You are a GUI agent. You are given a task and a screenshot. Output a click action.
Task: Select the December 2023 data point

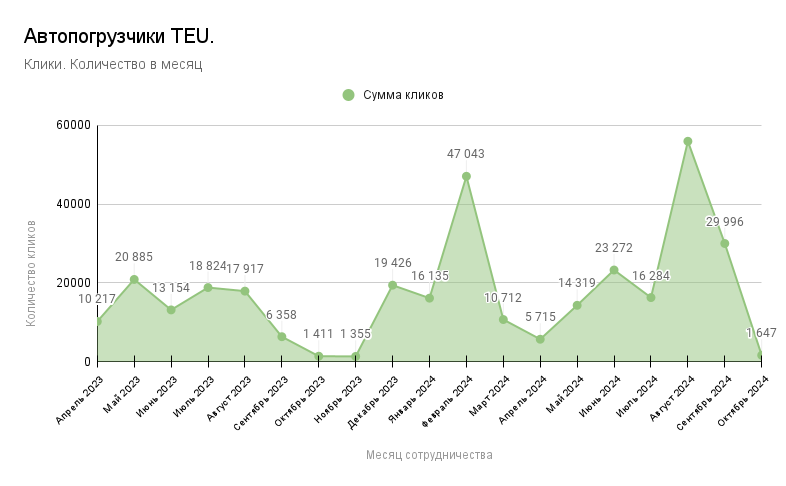point(392,285)
